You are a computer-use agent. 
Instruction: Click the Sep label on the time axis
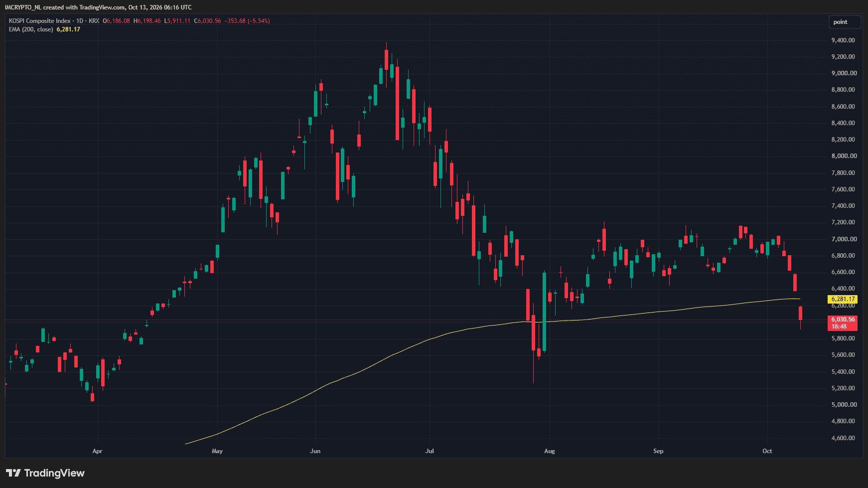[x=658, y=451]
